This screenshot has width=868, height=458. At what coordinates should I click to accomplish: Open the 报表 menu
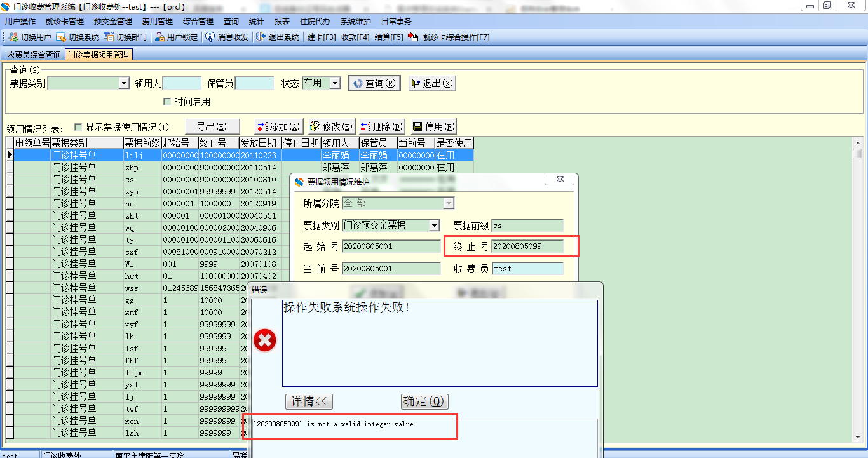[282, 22]
